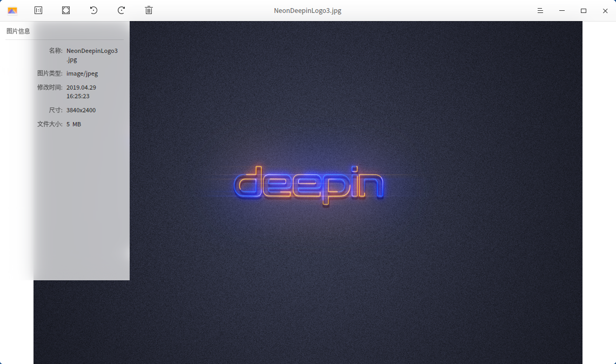Rotate the image clockwise
The image size is (616, 364).
point(120,10)
